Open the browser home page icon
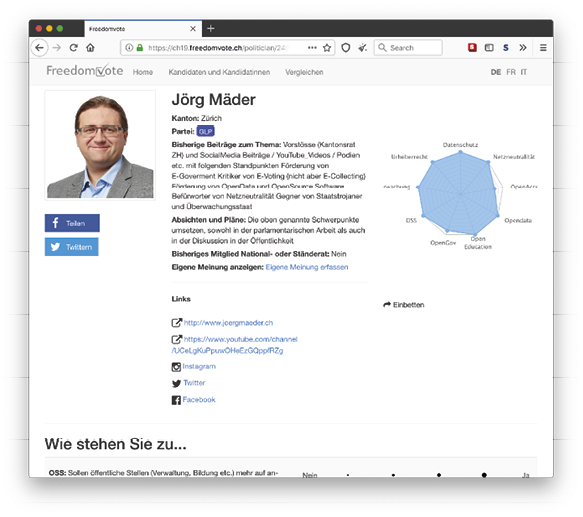 pos(90,48)
